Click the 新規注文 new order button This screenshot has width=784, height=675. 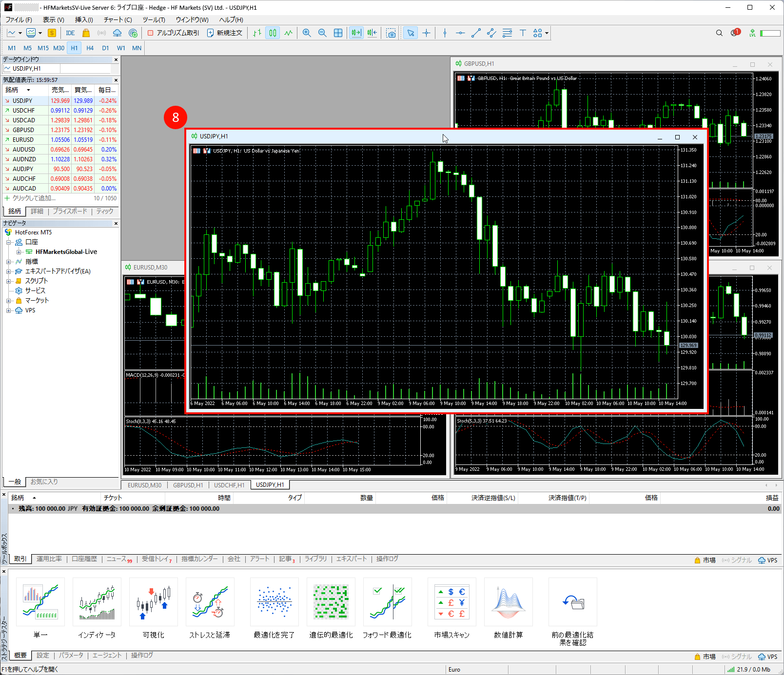pos(225,33)
